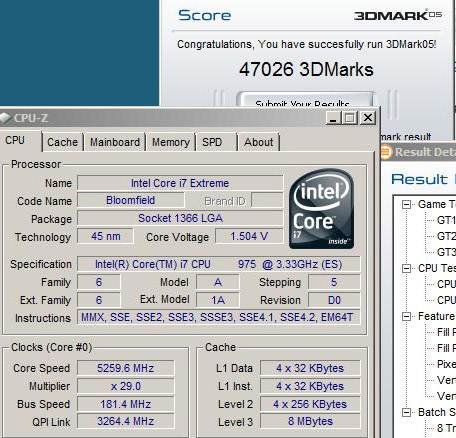Minimize the CPU-Z window

[333, 118]
